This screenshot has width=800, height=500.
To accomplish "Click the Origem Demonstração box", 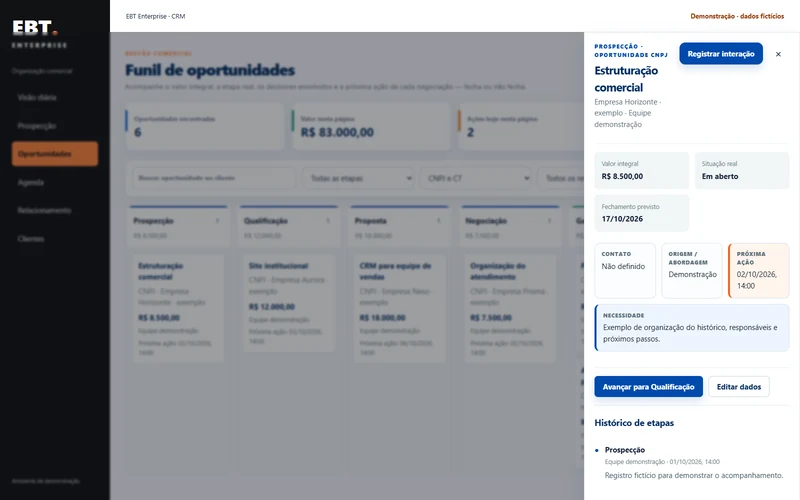I will [x=692, y=270].
